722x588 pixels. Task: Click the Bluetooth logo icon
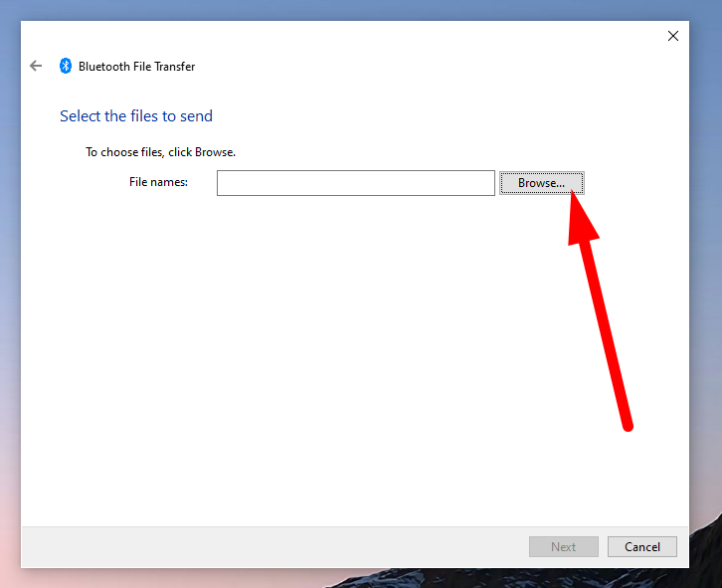point(66,66)
